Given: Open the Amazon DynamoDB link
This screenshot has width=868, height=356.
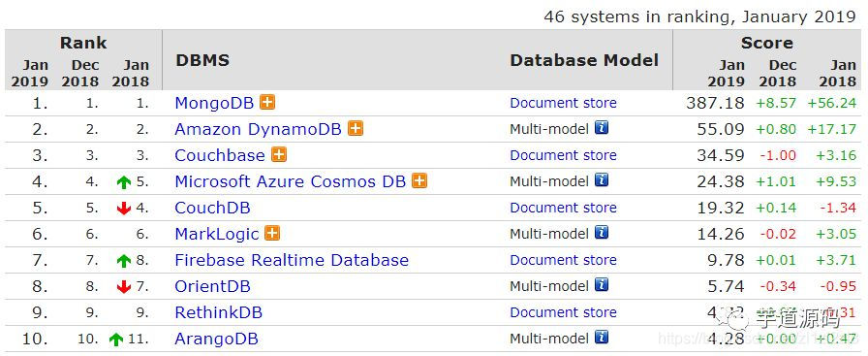Looking at the screenshot, I should tap(259, 129).
